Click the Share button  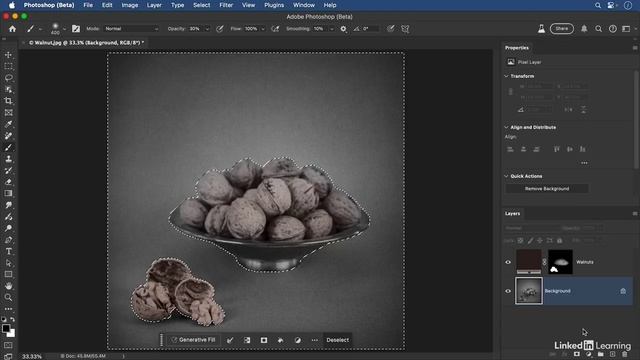pyautogui.click(x=562, y=29)
